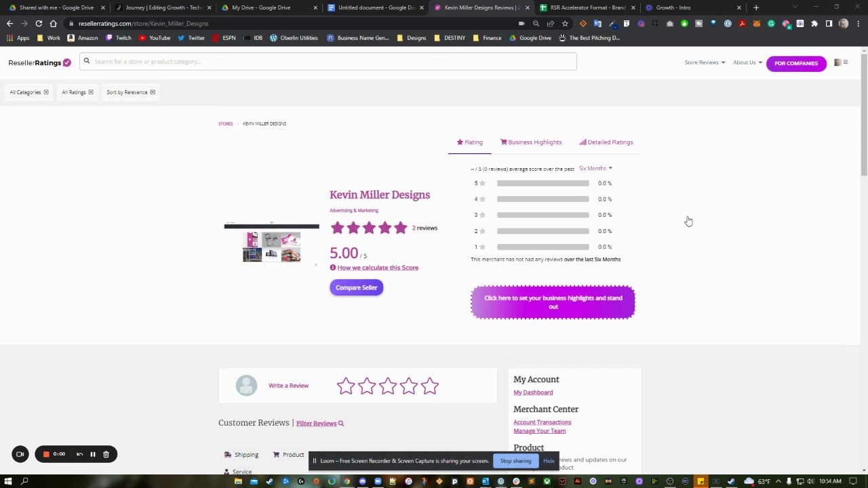Image resolution: width=868 pixels, height=488 pixels.
Task: Change Six Months period dropdown
Action: click(x=595, y=168)
